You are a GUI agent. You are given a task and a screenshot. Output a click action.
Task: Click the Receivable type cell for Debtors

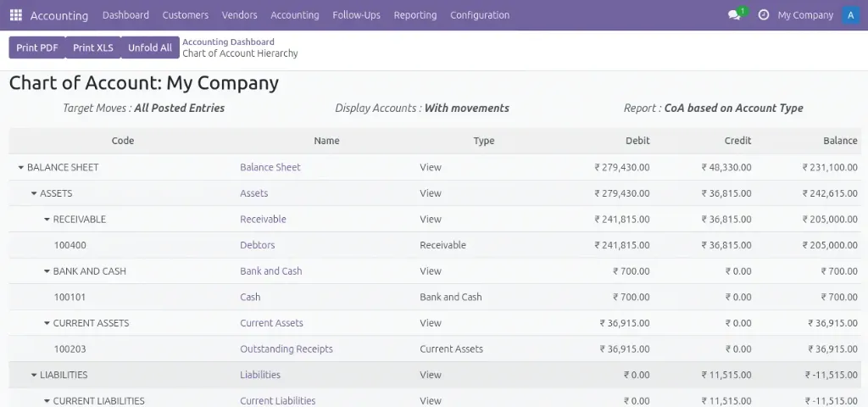[442, 245]
